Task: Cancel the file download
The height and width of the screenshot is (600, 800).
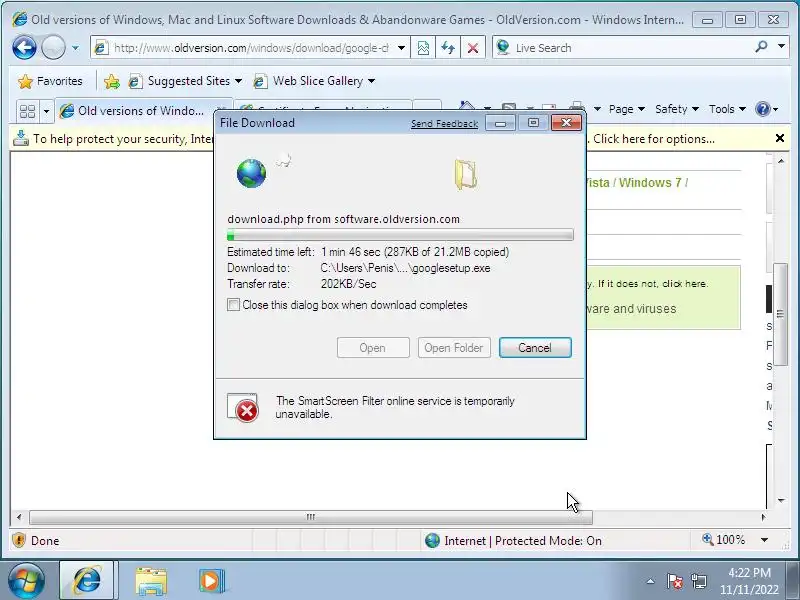Action: pyautogui.click(x=535, y=348)
